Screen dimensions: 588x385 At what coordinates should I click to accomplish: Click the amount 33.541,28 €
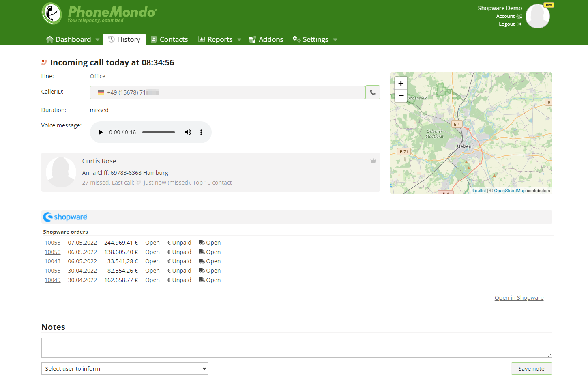click(x=122, y=261)
